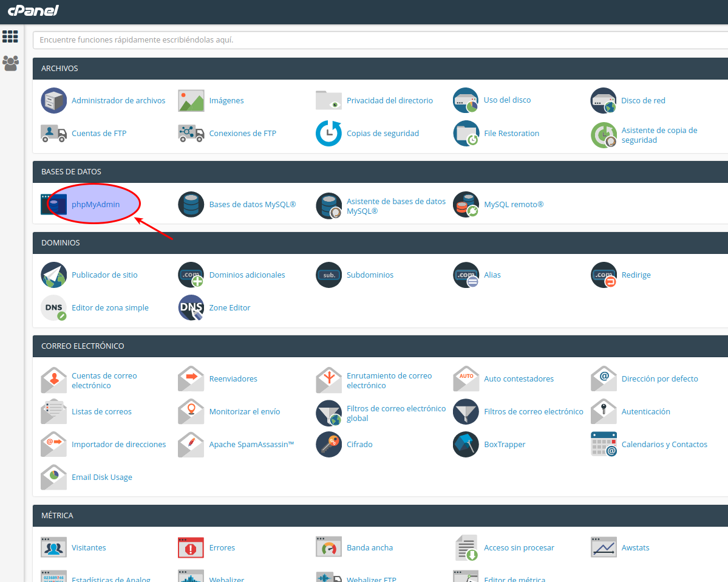
Task: Collapse the BASES DE DATOS section header
Action: click(x=380, y=172)
